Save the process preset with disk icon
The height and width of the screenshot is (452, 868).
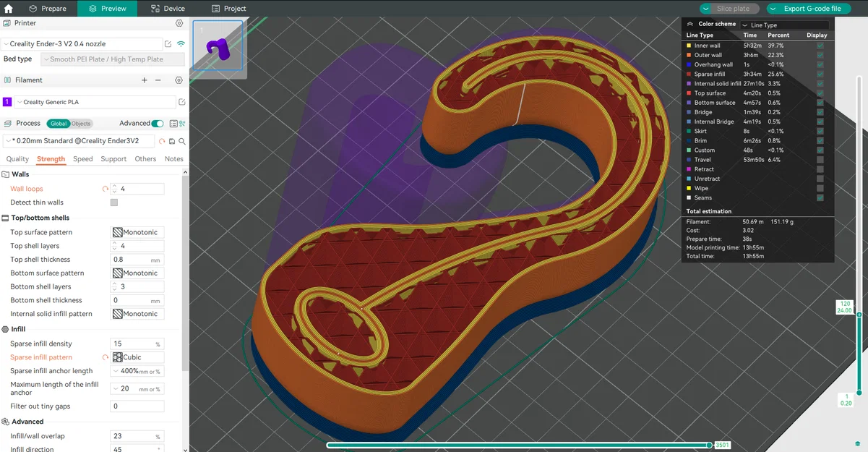click(172, 141)
